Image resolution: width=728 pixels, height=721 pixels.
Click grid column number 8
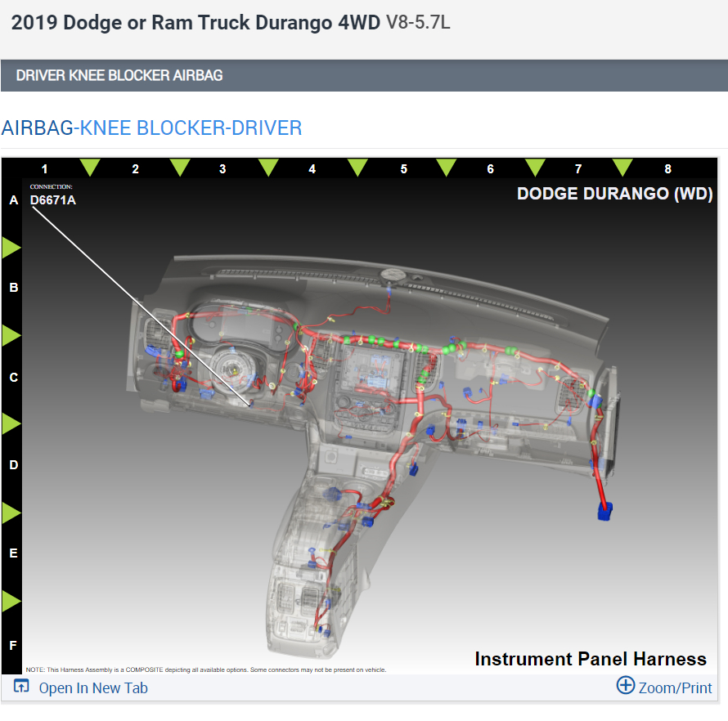[x=667, y=169]
